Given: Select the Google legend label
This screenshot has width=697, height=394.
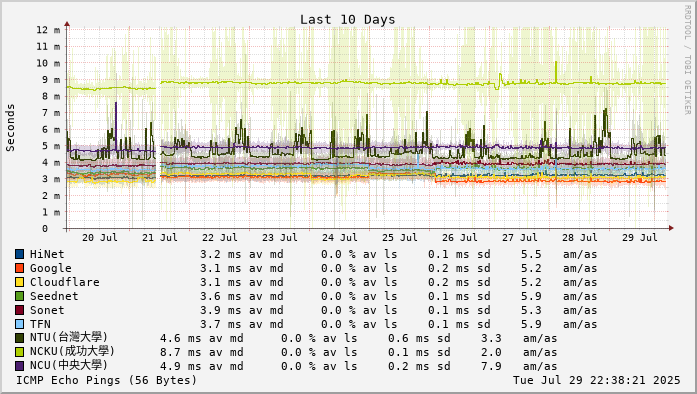Looking at the screenshot, I should [50, 268].
